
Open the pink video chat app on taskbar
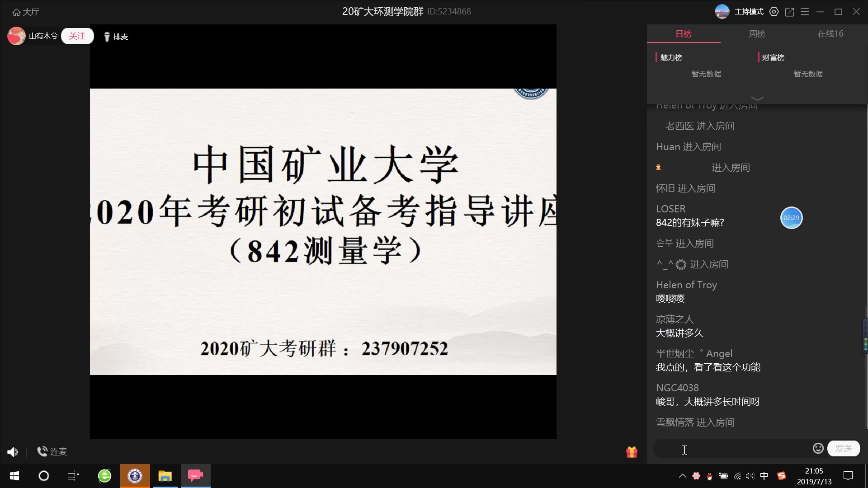pyautogui.click(x=195, y=476)
